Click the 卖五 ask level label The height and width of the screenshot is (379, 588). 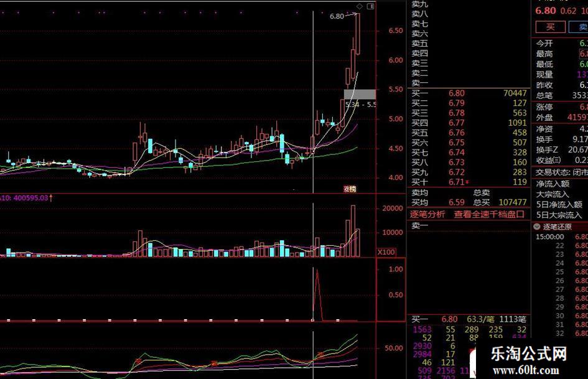point(419,44)
